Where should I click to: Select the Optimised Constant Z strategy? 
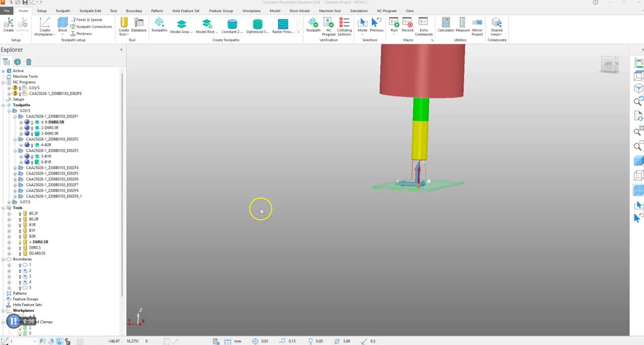pos(258,26)
